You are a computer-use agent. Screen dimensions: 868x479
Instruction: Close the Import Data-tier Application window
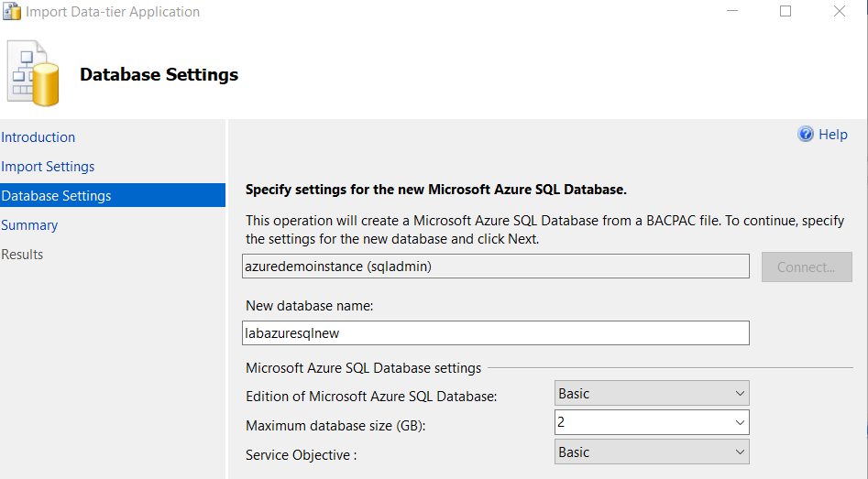[839, 12]
